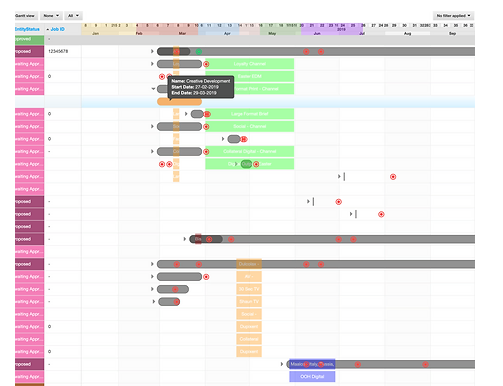Click the red milestone next to Loyalty Channel bar

click(206, 64)
